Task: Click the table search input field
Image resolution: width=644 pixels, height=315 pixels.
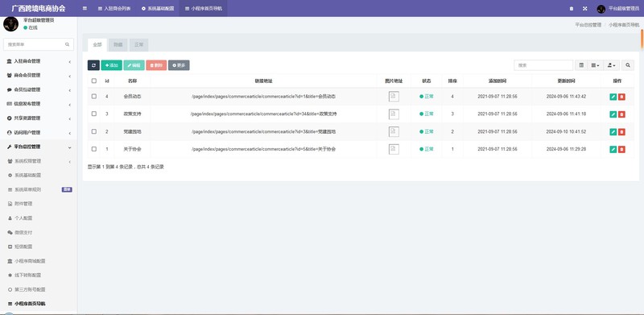Action: [x=543, y=65]
